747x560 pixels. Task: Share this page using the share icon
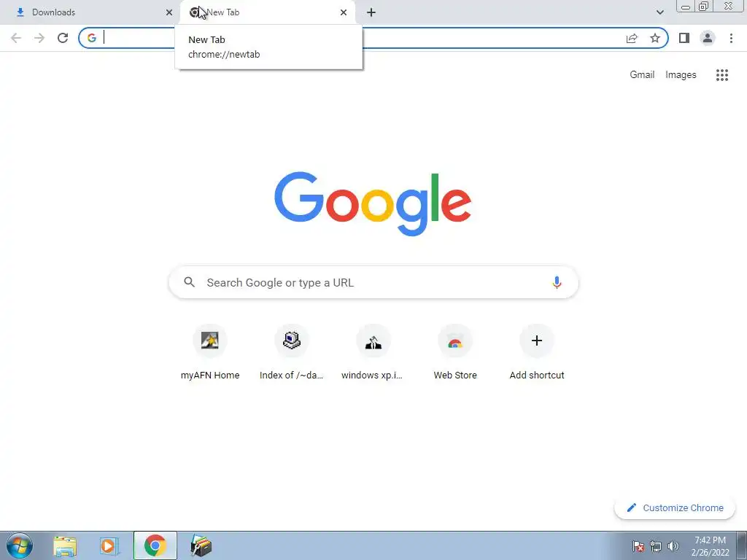pos(632,38)
